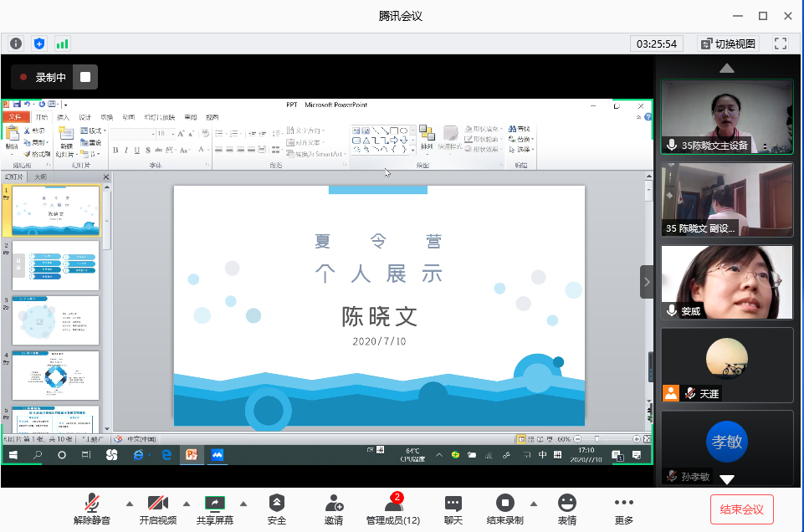
Task: Select 姜威's video thumbnail
Action: click(726, 282)
